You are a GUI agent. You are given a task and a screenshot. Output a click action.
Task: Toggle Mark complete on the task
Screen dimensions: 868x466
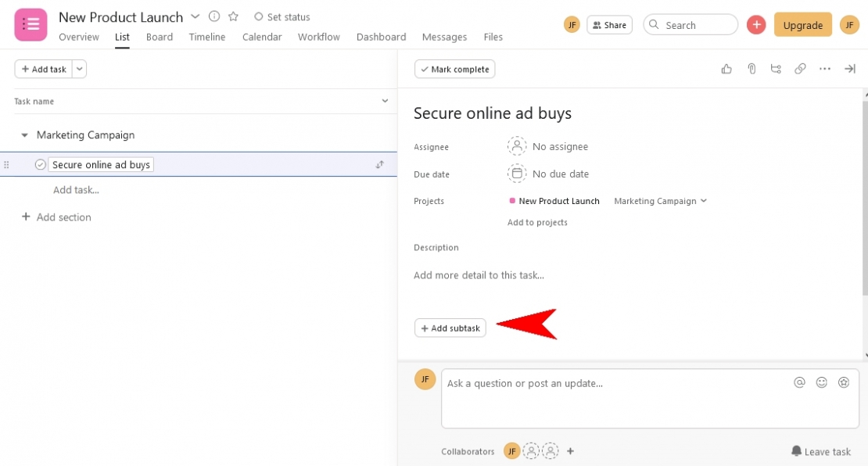pos(454,69)
